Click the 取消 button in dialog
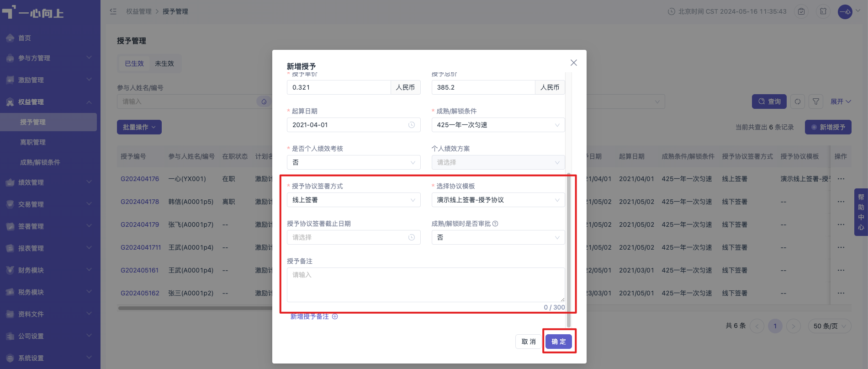The image size is (868, 369). click(529, 342)
